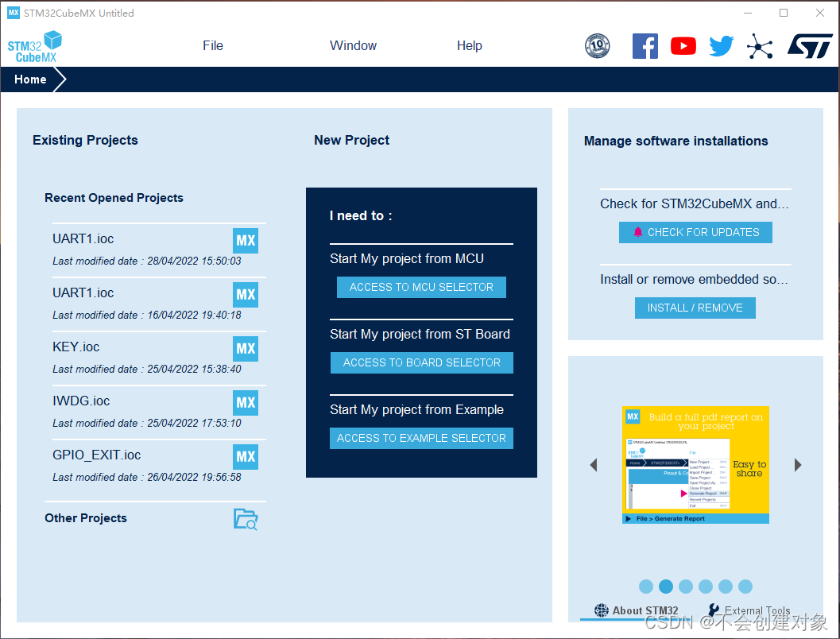Click date 25/04/2022 15:38:40 text
840x639 pixels.
pos(194,369)
